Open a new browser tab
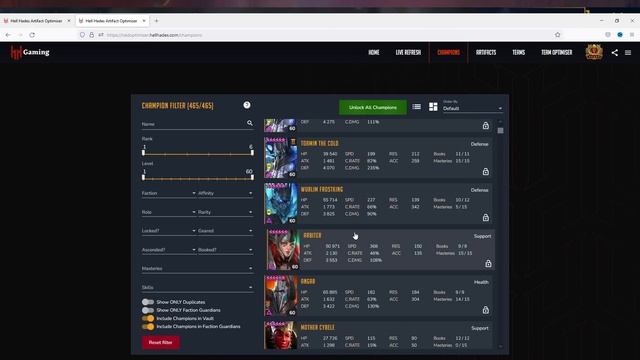Image resolution: width=640 pixels, height=360 pixels. pyautogui.click(x=156, y=20)
